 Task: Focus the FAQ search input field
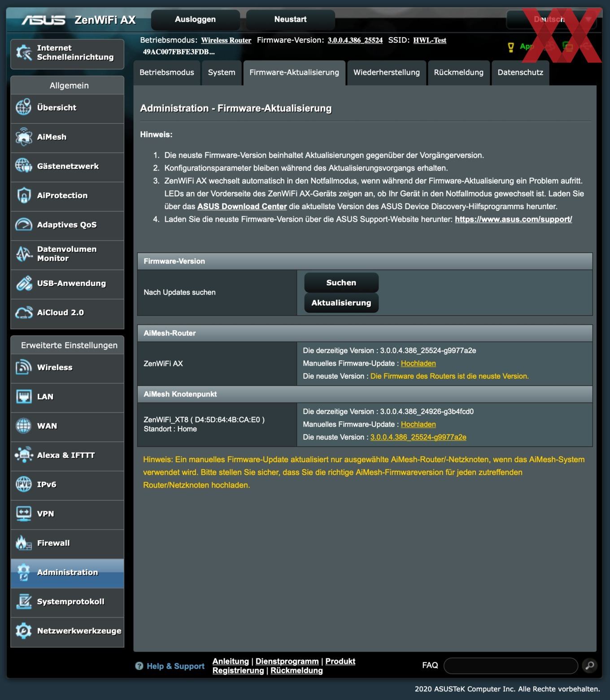511,665
